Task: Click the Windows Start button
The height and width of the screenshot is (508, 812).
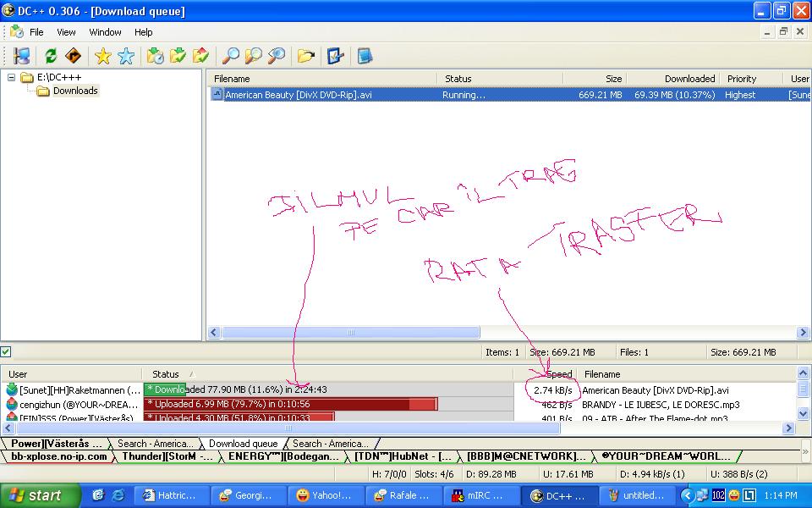Action: (40, 495)
